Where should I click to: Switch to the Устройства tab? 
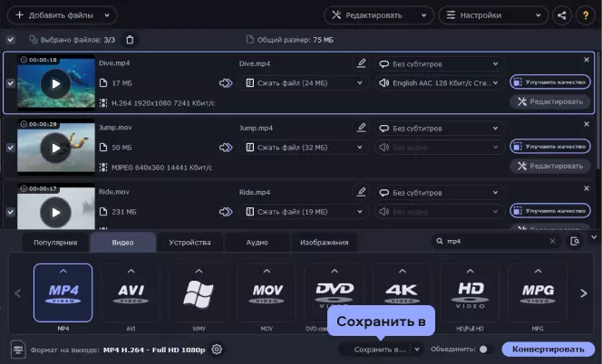pos(189,243)
